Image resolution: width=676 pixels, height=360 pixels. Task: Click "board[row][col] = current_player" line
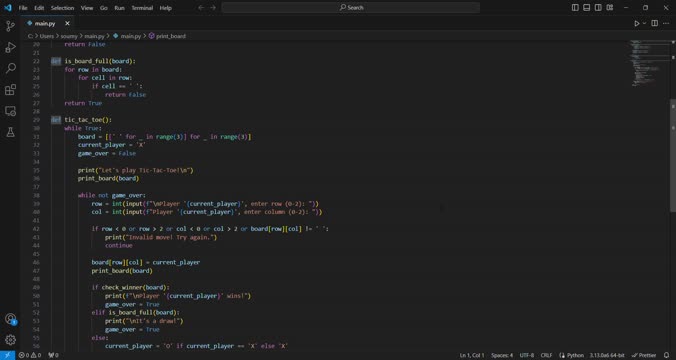(x=146, y=262)
